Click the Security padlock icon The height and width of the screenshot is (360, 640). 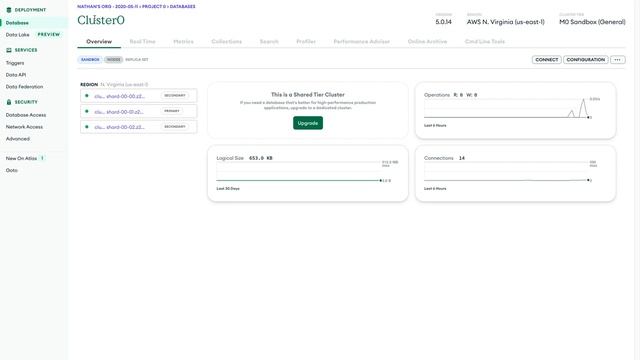9,102
